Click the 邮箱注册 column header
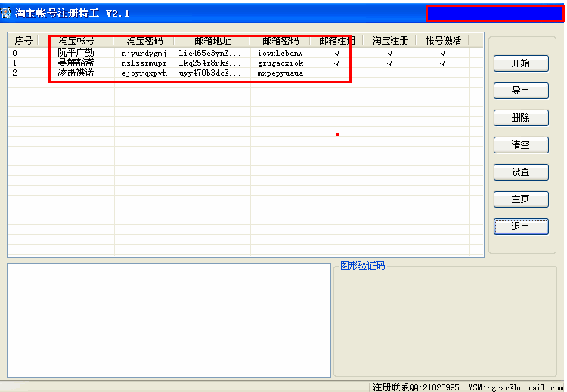The height and width of the screenshot is (392, 567). point(337,41)
